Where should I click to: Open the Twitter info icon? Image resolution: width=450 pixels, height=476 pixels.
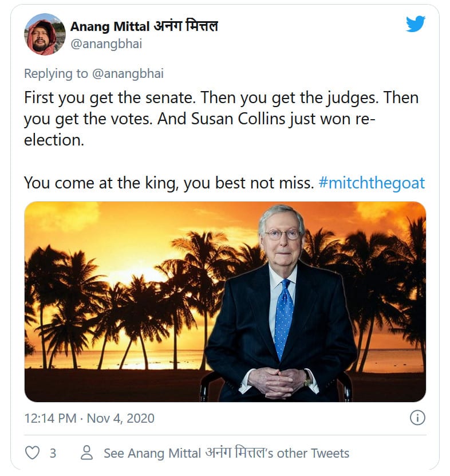[x=418, y=418]
